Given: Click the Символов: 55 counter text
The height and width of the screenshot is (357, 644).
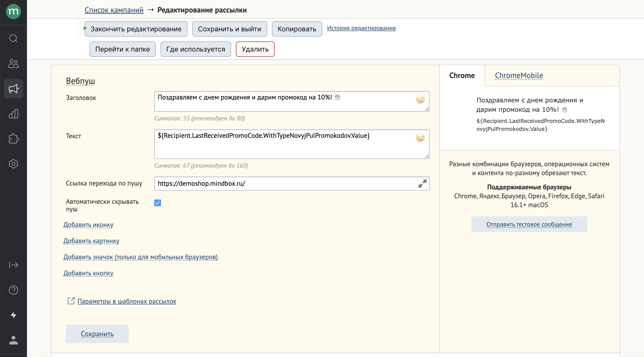Looking at the screenshot, I should coord(200,118).
